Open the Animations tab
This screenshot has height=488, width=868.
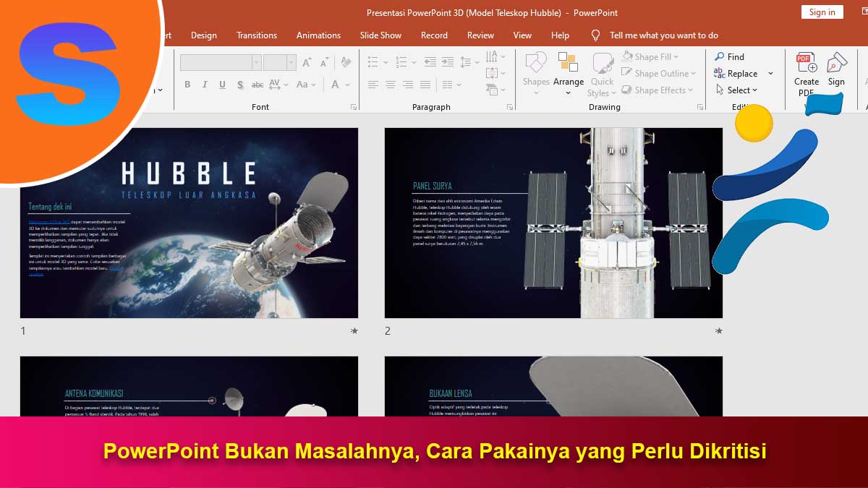[x=318, y=35]
